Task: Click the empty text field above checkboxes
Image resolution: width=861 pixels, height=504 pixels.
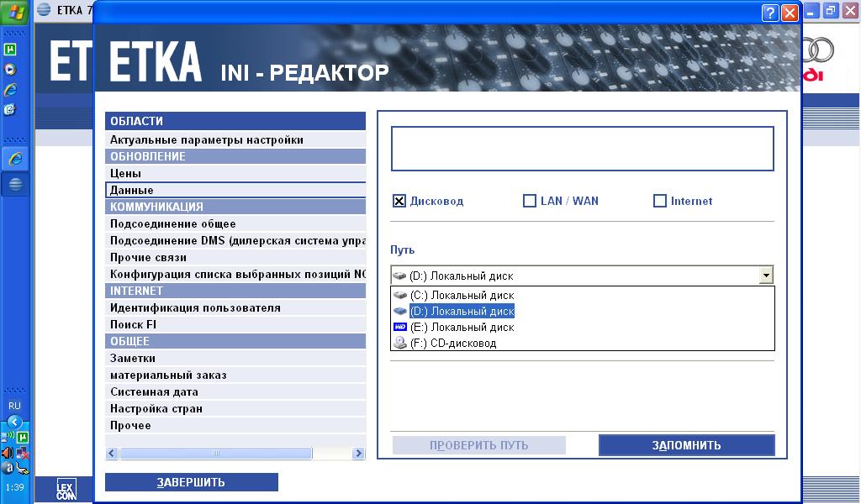Action: pyautogui.click(x=582, y=149)
